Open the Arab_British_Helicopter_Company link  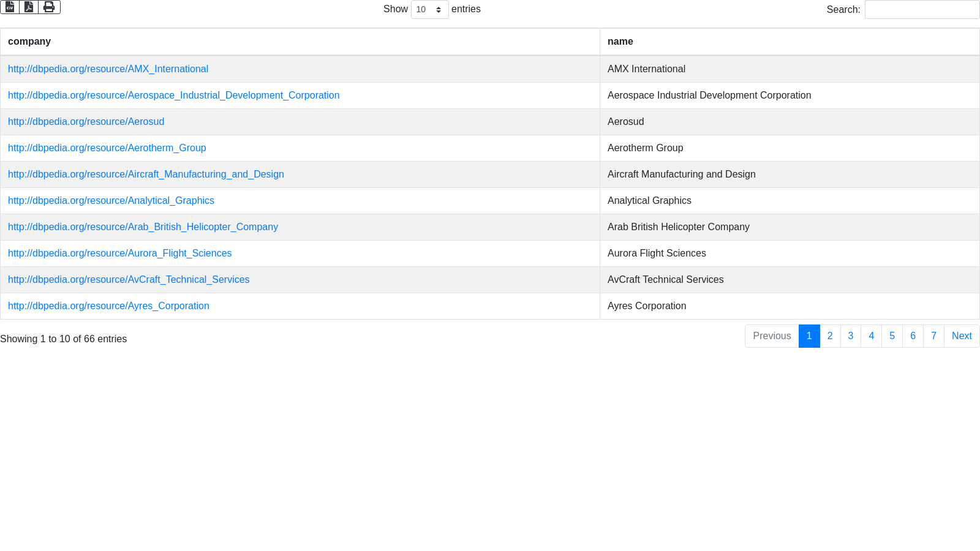(143, 227)
